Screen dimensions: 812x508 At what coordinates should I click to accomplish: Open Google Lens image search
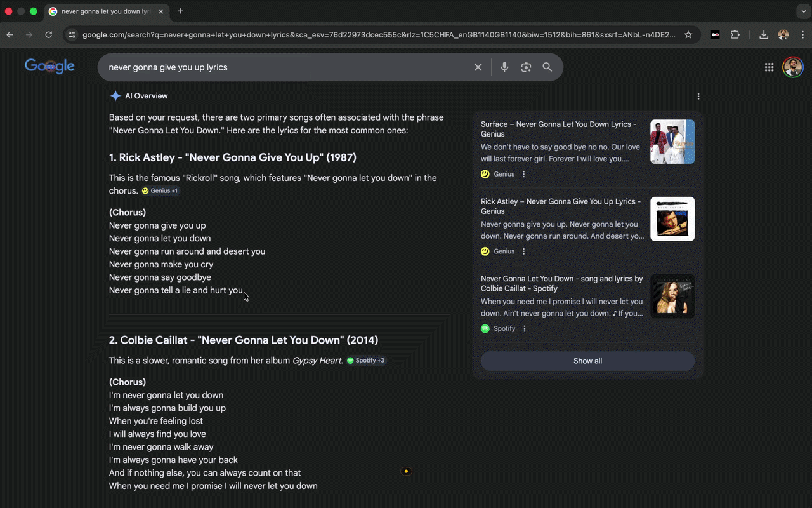click(526, 67)
